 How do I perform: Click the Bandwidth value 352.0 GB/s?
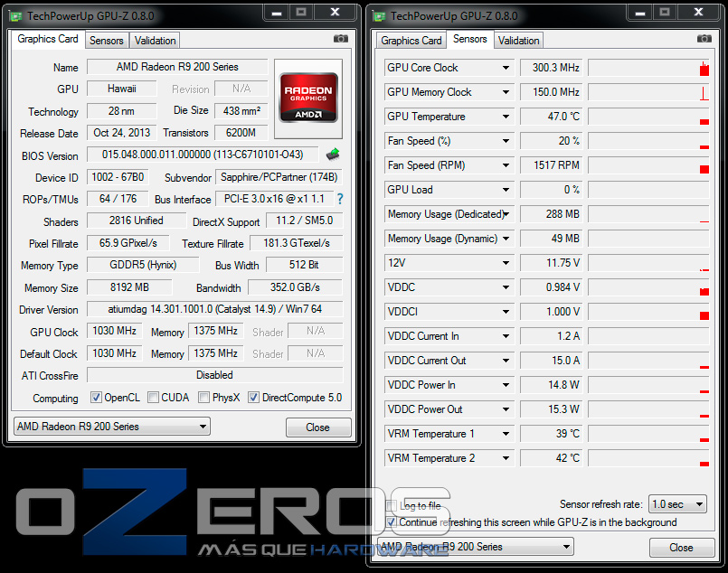(x=296, y=287)
